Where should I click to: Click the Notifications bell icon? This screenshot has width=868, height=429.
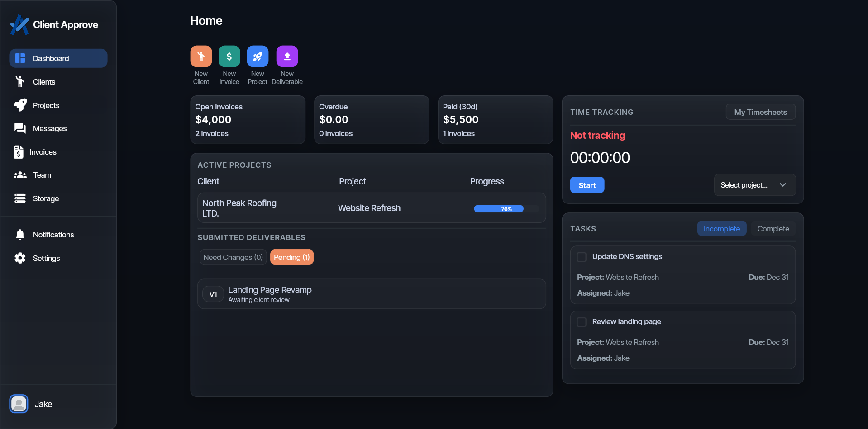tap(20, 235)
